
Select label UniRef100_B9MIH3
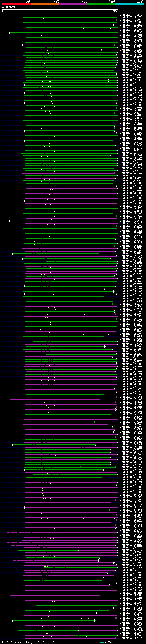(x=131, y=128)
